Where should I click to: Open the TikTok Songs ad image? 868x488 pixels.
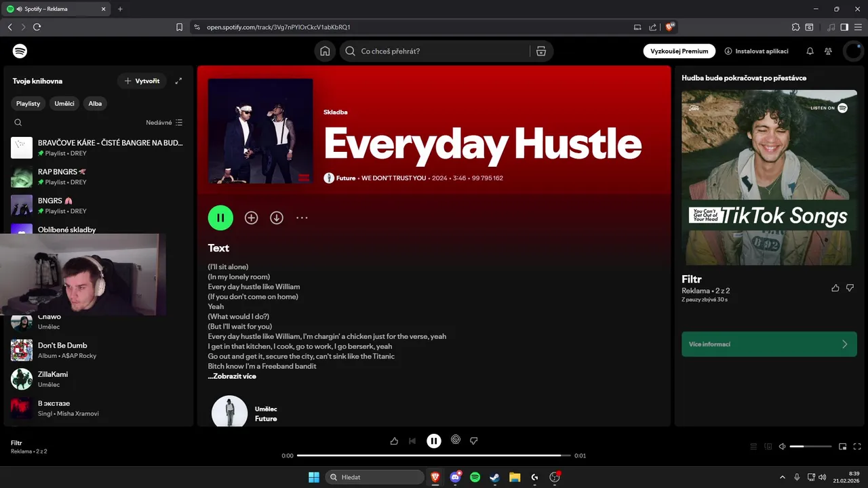(769, 178)
